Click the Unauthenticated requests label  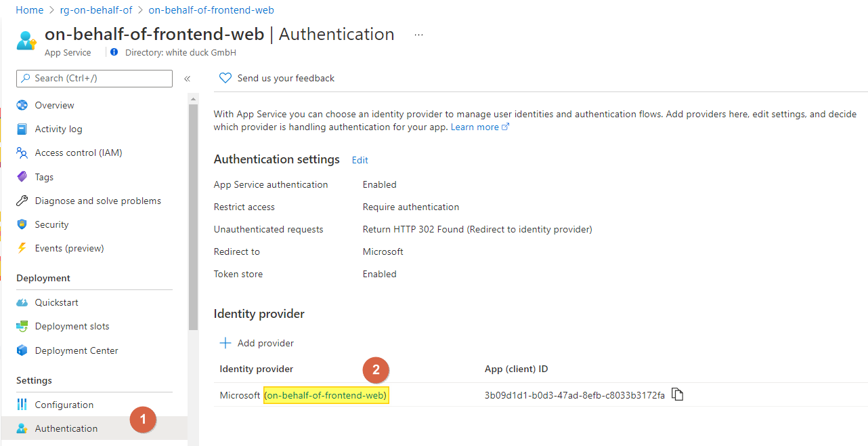(269, 229)
